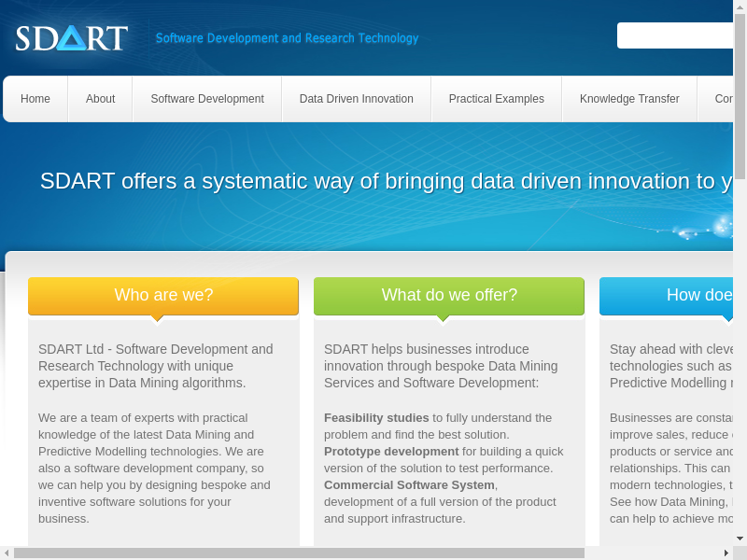Click the 'What do we offer?' green header
Viewport: 747px width, 560px height.
click(x=449, y=296)
